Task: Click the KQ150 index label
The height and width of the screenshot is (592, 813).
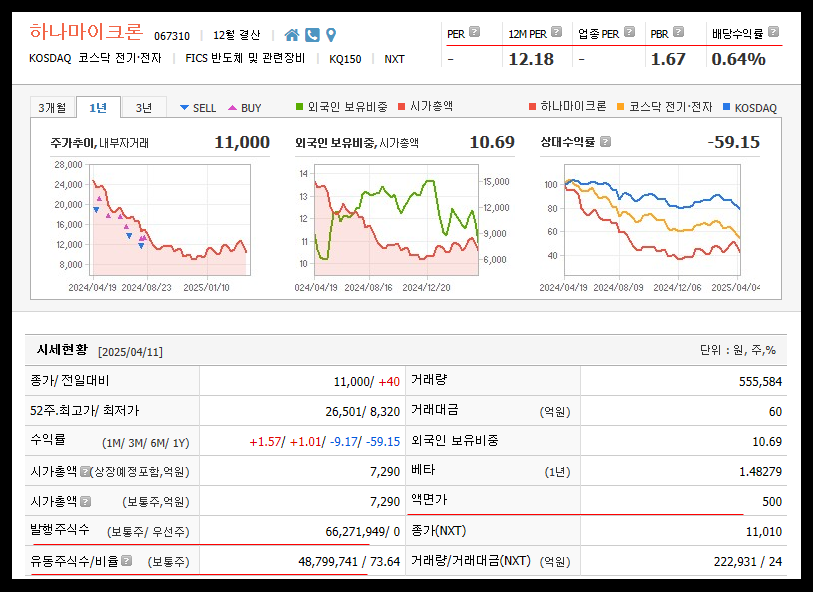Action: [x=345, y=59]
